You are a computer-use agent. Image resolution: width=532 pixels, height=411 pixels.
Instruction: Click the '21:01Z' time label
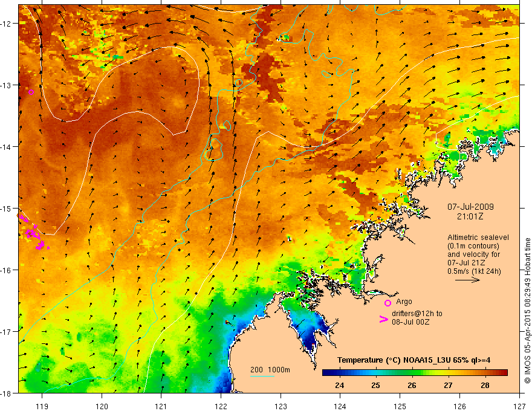(470, 216)
